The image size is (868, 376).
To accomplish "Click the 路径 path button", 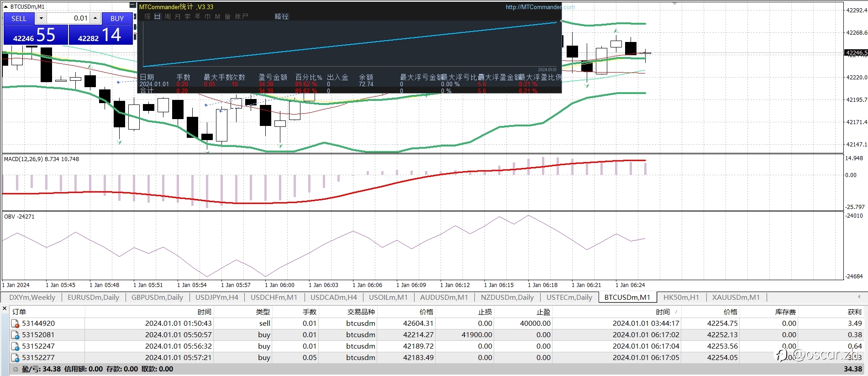I will [282, 16].
